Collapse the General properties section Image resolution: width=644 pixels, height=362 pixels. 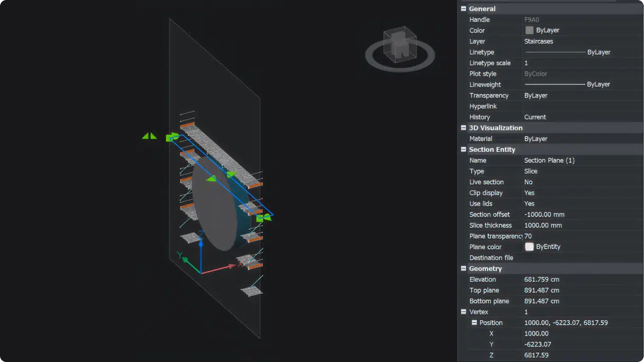coord(463,8)
